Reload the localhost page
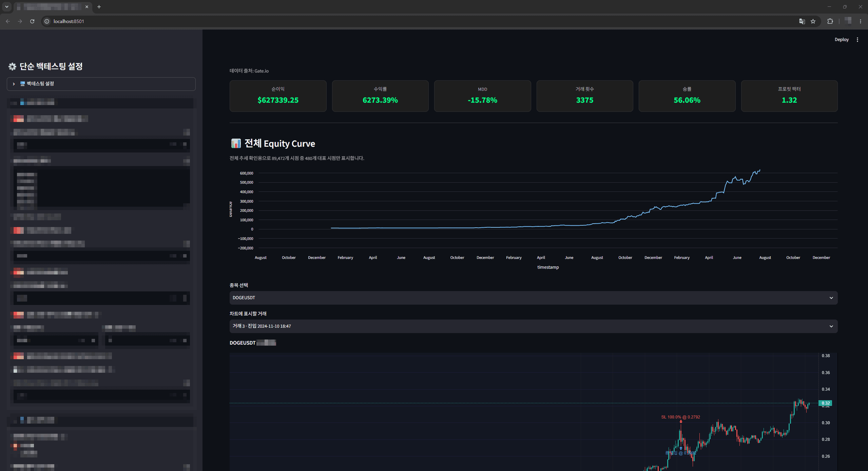 tap(32, 21)
